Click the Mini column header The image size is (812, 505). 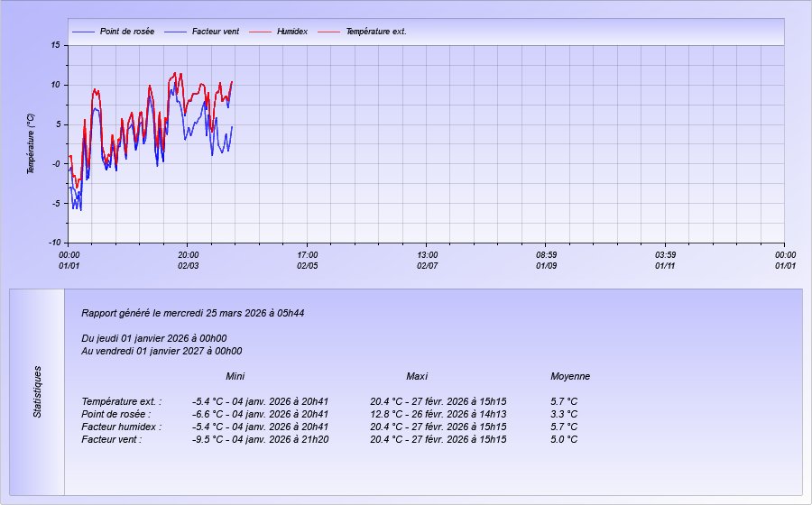point(235,376)
